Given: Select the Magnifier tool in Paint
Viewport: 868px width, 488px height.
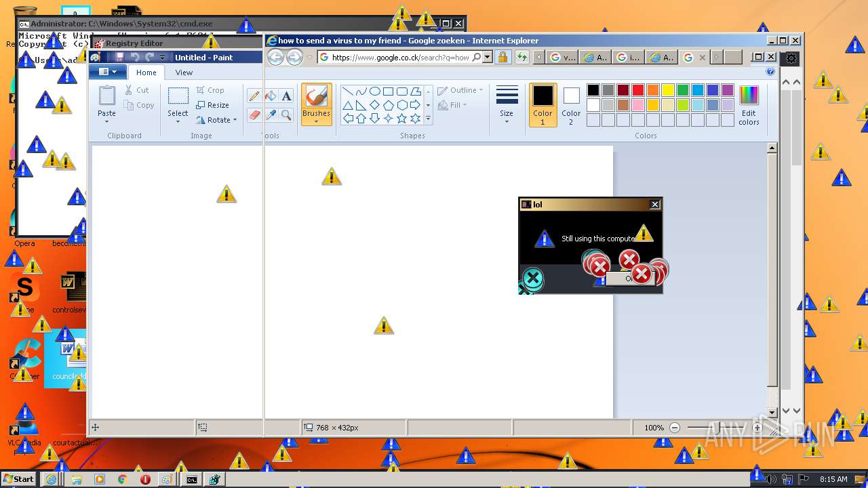Looking at the screenshot, I should point(286,115).
